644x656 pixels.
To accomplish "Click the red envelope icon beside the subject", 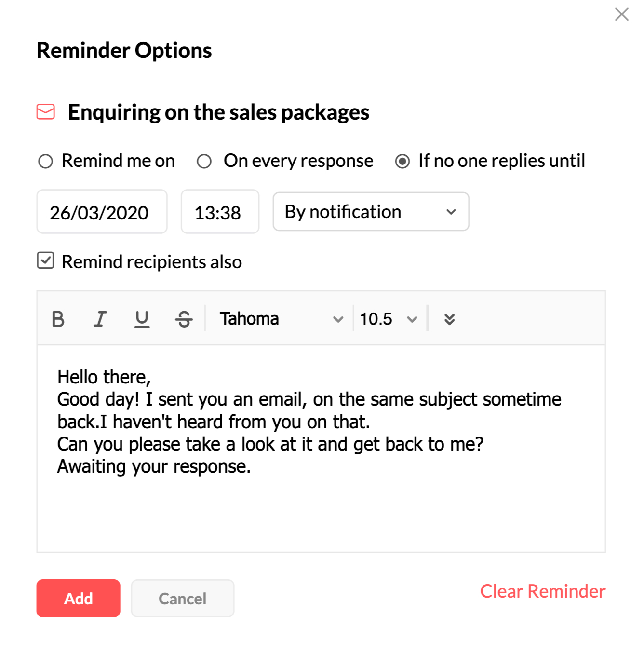I will coord(46,112).
